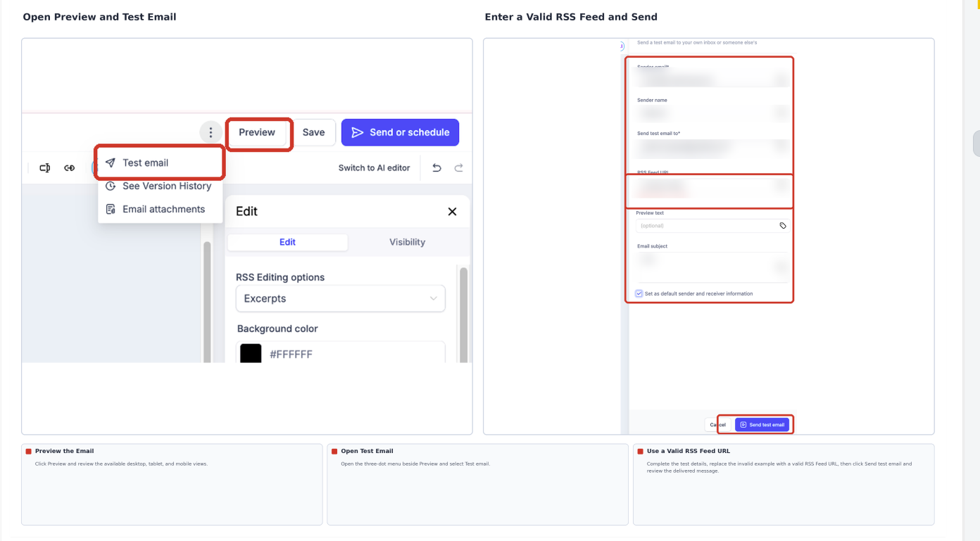Open See Version History menu entry
Image resolution: width=980 pixels, height=541 pixels.
[x=160, y=186]
